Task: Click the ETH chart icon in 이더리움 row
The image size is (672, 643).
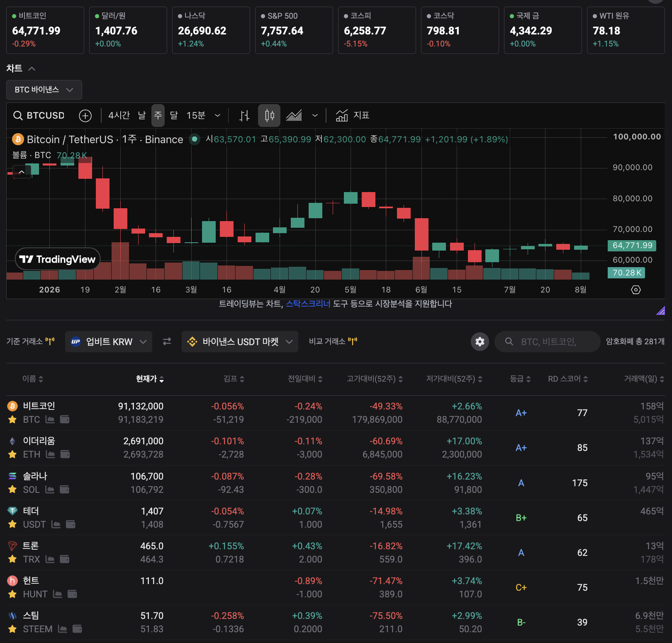Action: (x=50, y=454)
